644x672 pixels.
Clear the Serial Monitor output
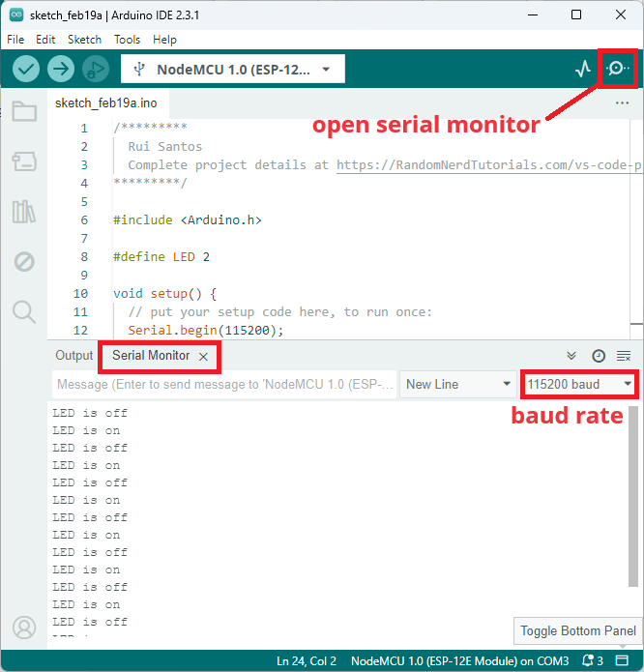pos(624,356)
